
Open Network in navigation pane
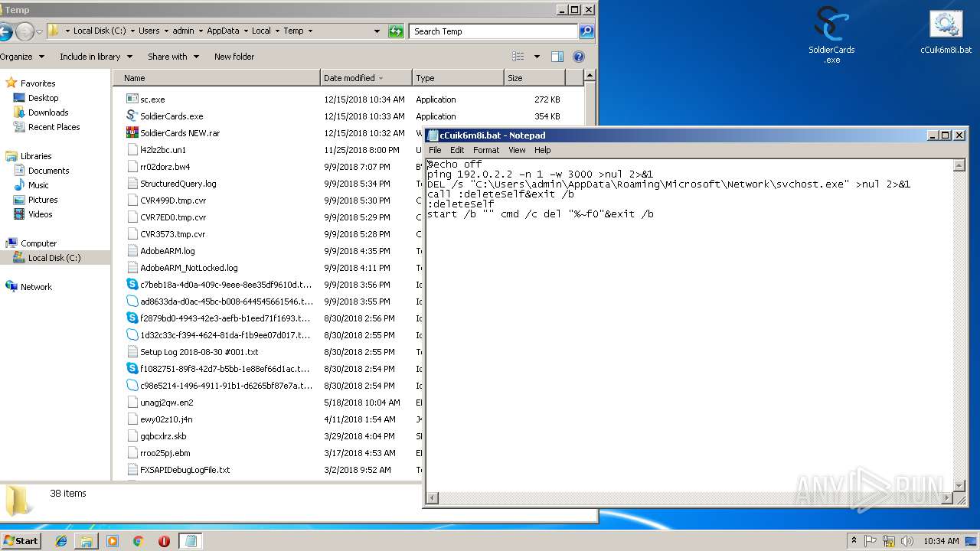pos(36,287)
